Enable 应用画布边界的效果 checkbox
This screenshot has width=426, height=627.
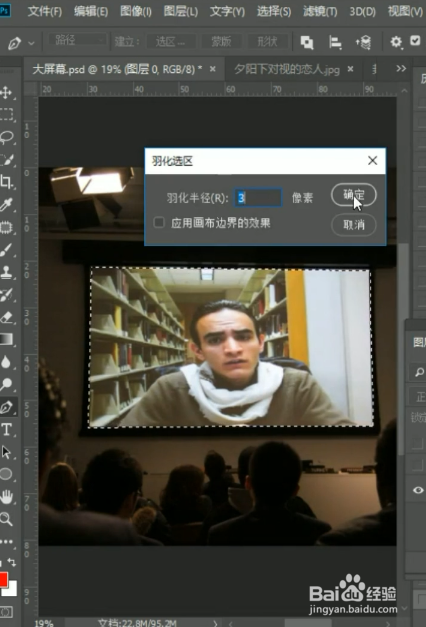[159, 222]
